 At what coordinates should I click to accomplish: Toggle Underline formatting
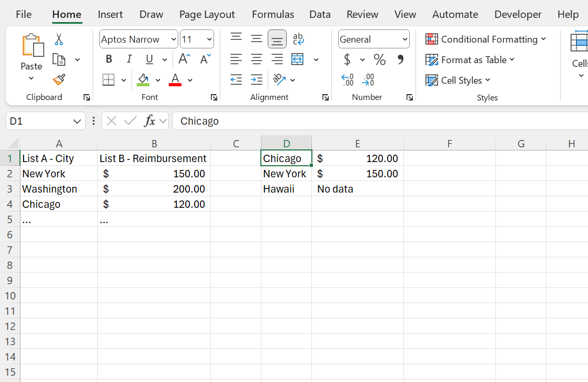point(149,59)
